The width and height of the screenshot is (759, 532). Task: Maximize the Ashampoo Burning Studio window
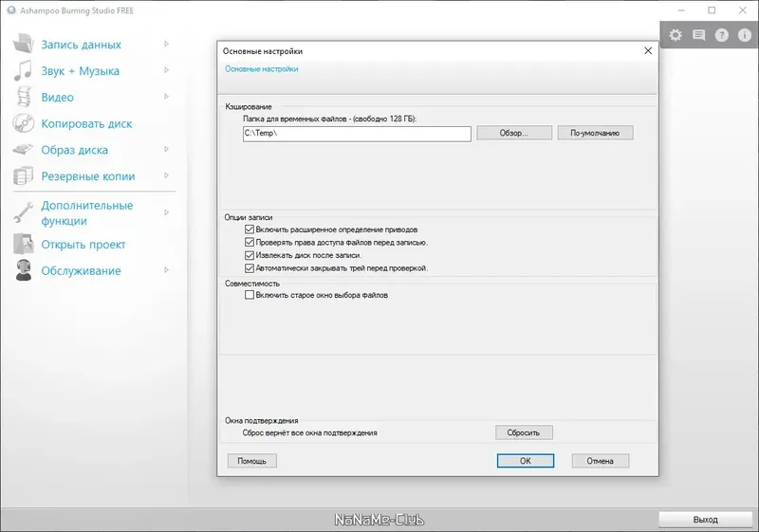[x=712, y=10]
